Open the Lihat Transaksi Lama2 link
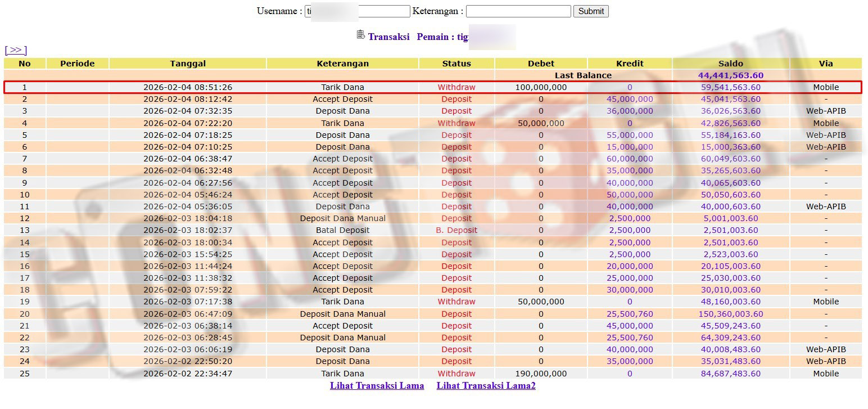 486,386
